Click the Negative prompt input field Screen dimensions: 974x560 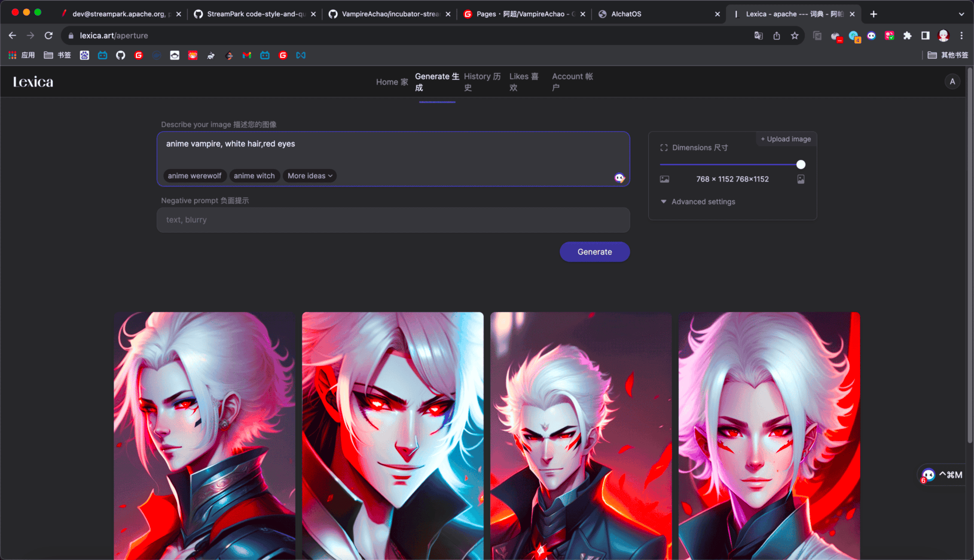tap(393, 220)
